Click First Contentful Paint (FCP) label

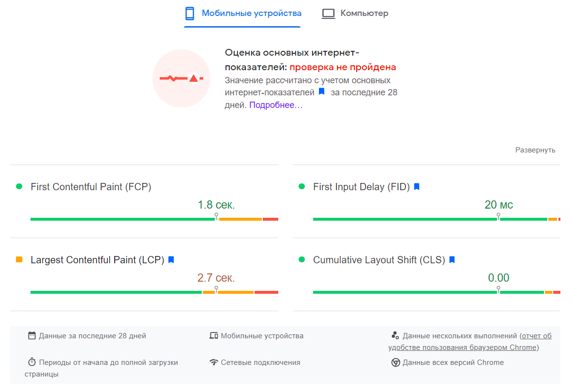click(x=91, y=187)
